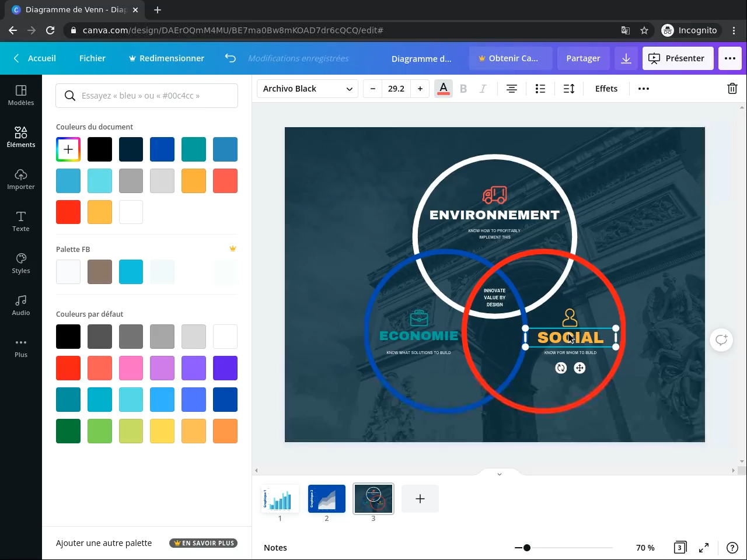
Task: Bookmark this page with the star icon
Action: tap(644, 30)
